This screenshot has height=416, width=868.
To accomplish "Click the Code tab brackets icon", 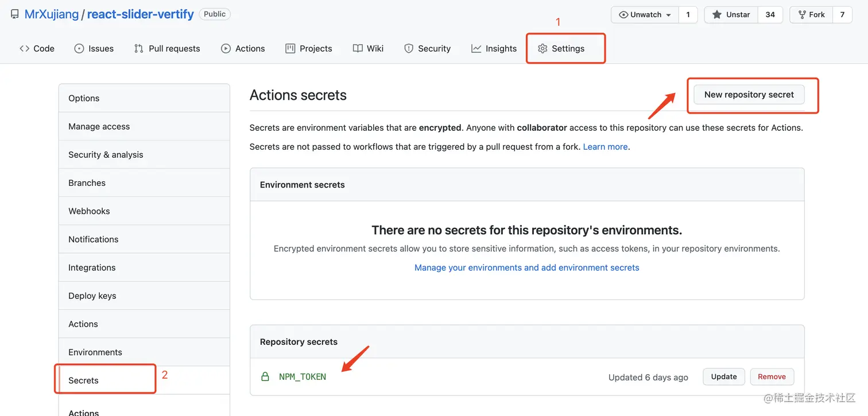I will (24, 49).
